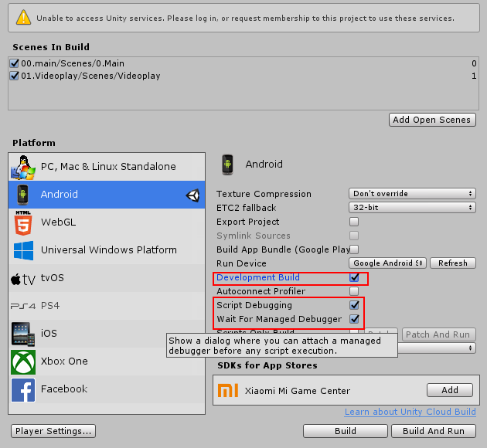Click the PS4 logo icon
The height and width of the screenshot is (448, 487).
(x=23, y=306)
